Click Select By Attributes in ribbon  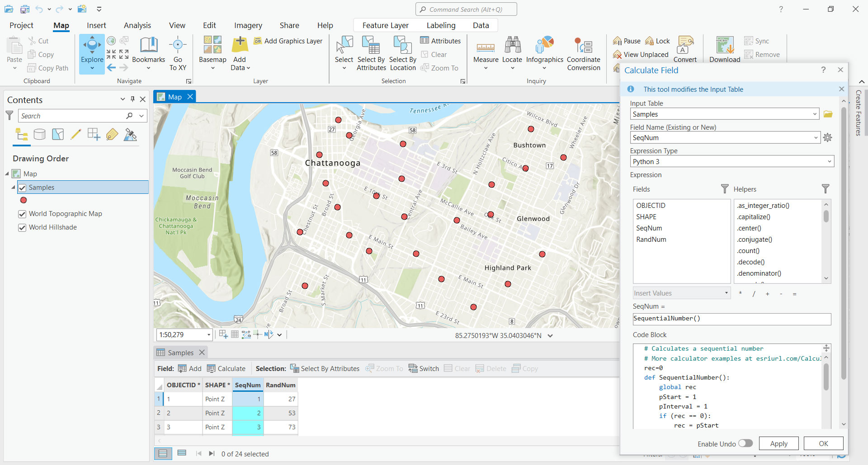pyautogui.click(x=371, y=53)
